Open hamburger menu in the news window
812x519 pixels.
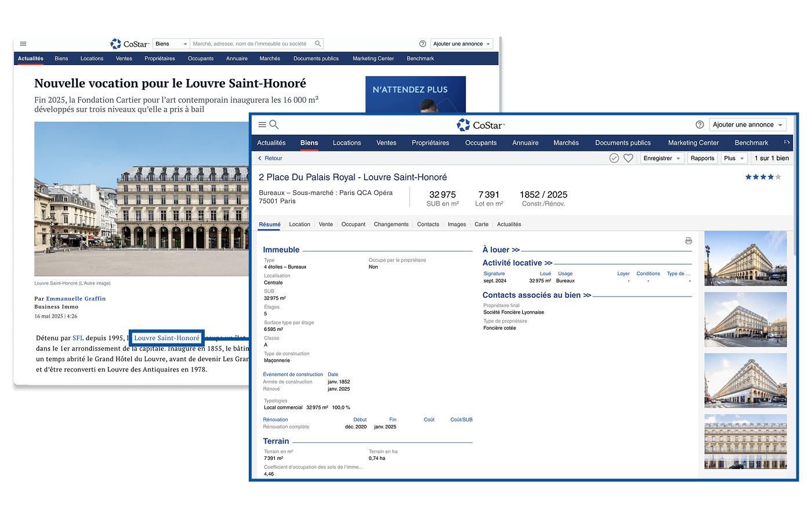pos(23,44)
